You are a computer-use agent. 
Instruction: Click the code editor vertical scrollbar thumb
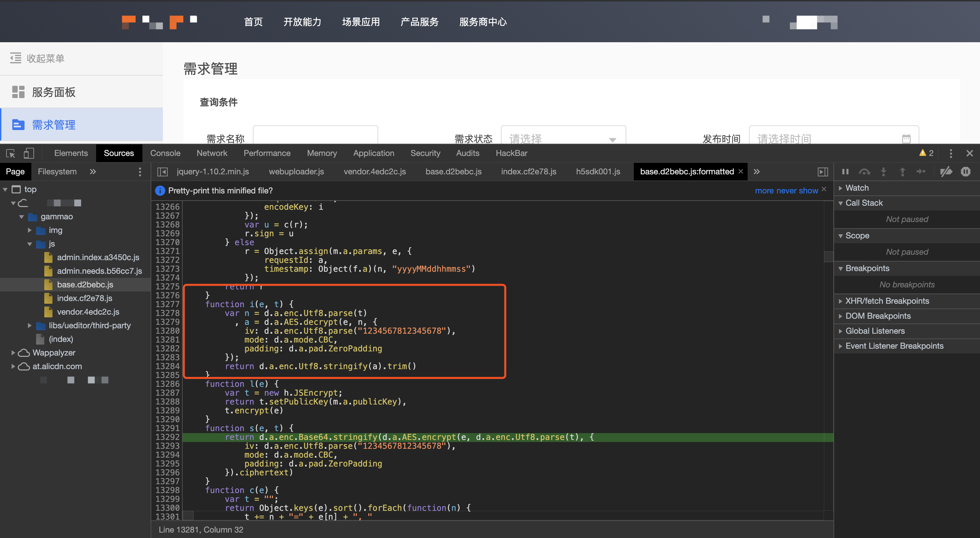tap(828, 256)
